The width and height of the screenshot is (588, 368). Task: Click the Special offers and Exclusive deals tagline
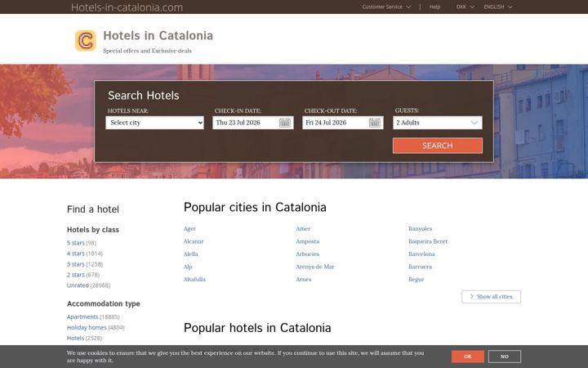(147, 51)
